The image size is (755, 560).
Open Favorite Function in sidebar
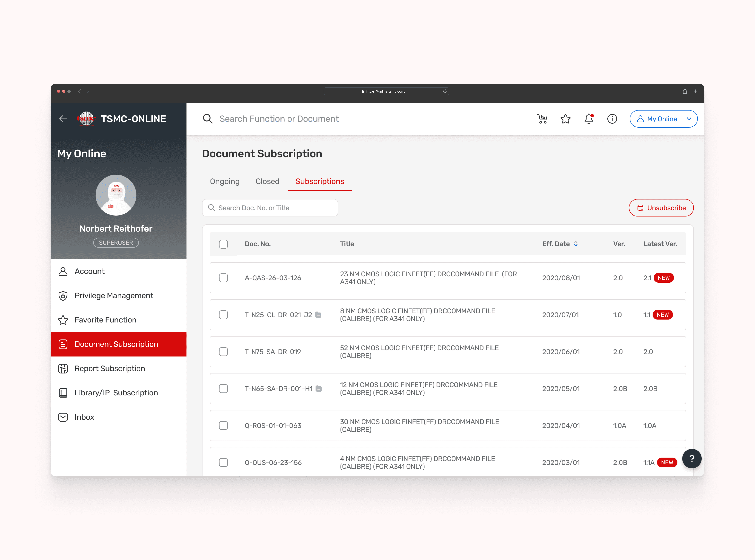pos(119,320)
